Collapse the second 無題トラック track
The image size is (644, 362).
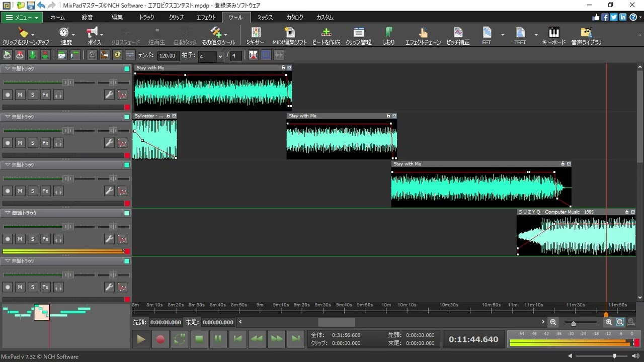click(8, 117)
